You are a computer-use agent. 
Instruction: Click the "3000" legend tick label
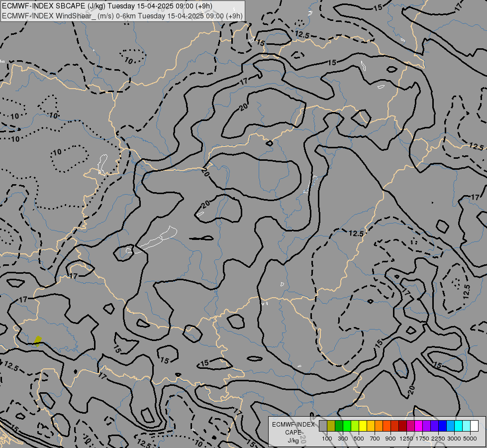coord(454,439)
